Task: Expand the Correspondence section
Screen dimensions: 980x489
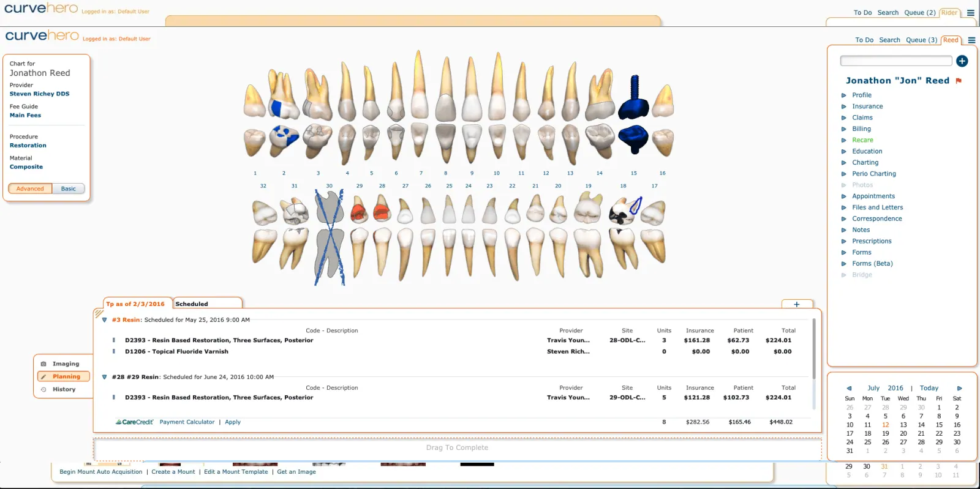Action: click(843, 219)
